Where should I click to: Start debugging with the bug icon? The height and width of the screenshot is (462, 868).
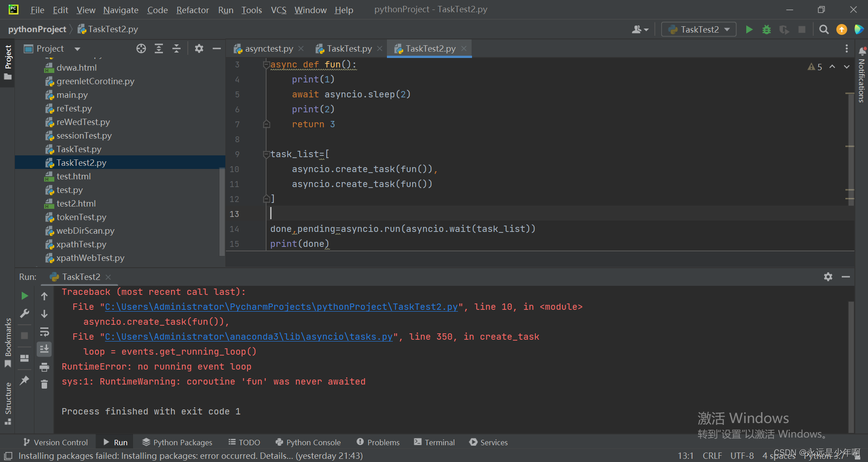click(x=767, y=29)
